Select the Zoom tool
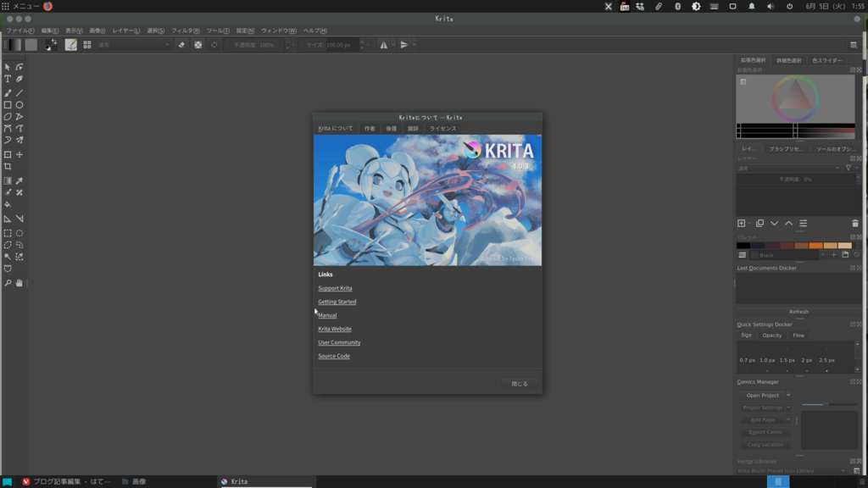 coord(8,283)
